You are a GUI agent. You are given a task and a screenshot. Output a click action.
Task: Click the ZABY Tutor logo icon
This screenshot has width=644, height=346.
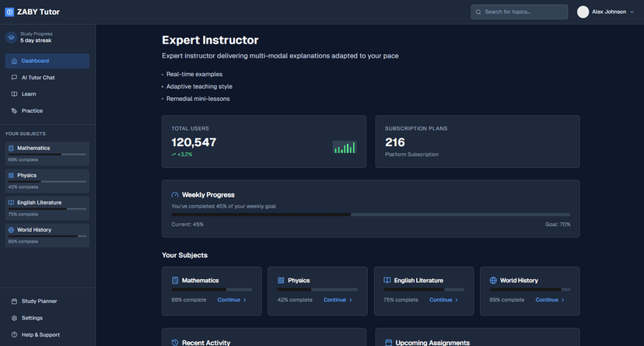(x=9, y=12)
